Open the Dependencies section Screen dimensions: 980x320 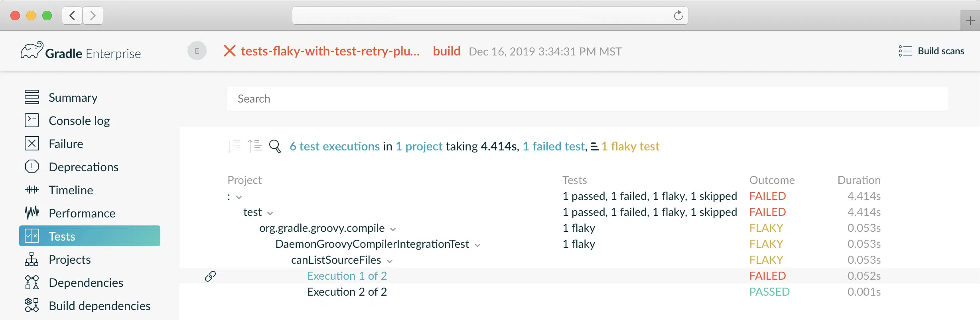[x=86, y=282]
